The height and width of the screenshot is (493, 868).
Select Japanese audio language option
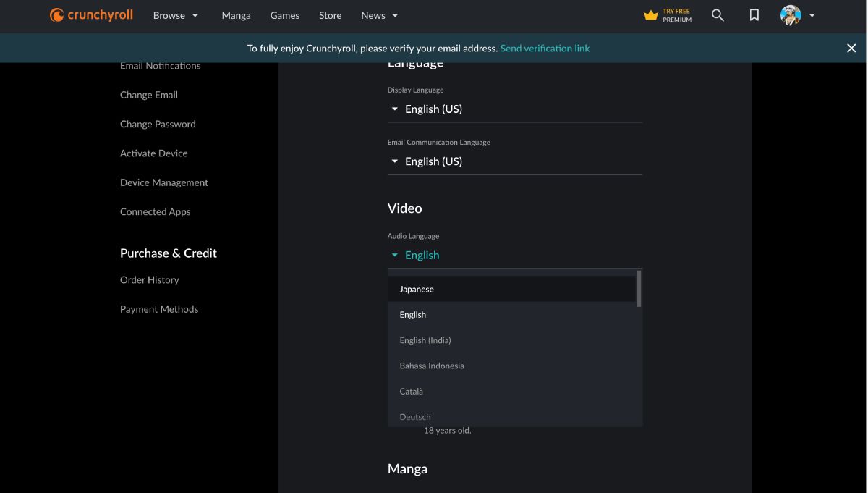pyautogui.click(x=417, y=290)
